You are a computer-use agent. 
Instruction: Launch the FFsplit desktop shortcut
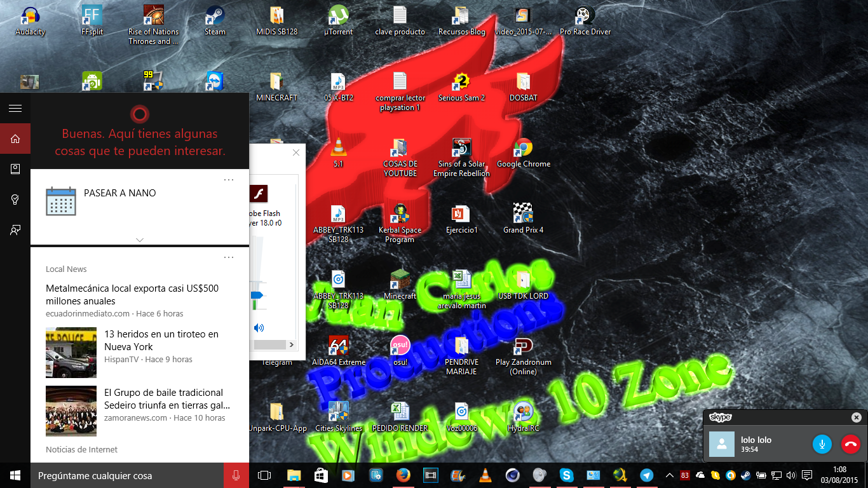point(92,20)
